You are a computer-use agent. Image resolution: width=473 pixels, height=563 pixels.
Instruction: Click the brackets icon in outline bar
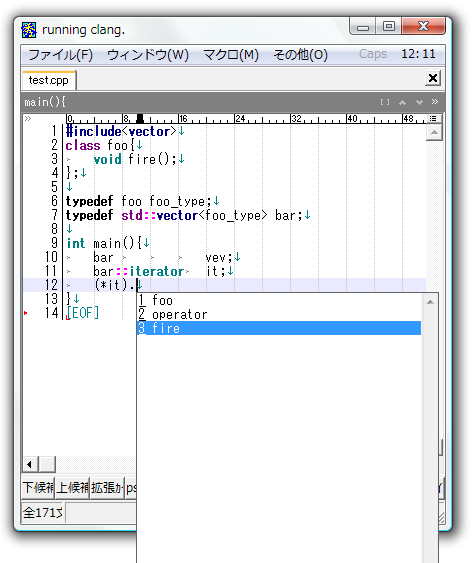click(385, 102)
